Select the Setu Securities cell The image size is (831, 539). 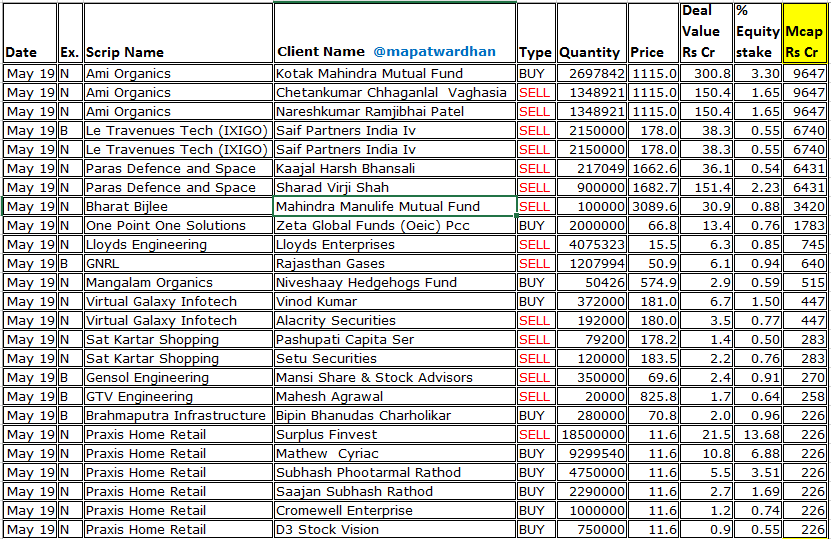395,358
